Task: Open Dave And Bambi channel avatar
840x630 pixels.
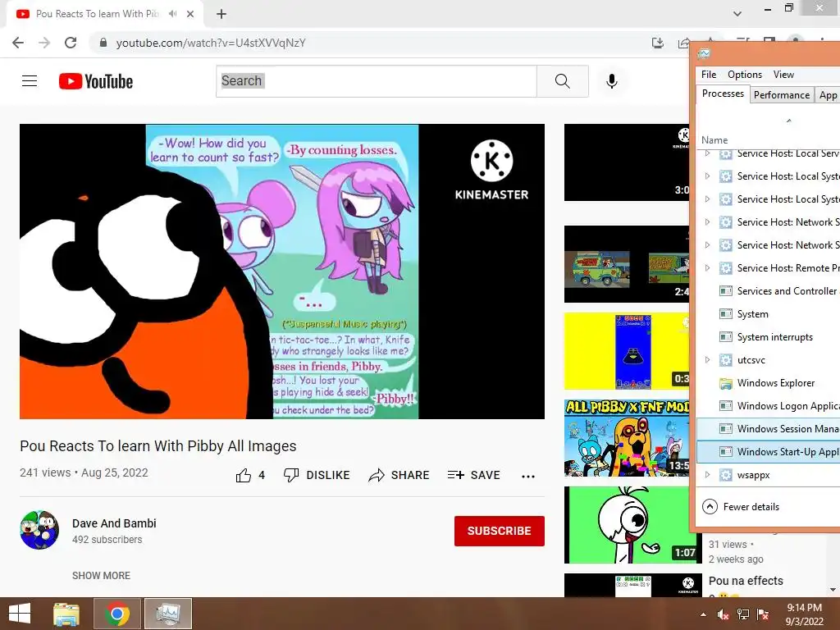Action: (x=39, y=530)
